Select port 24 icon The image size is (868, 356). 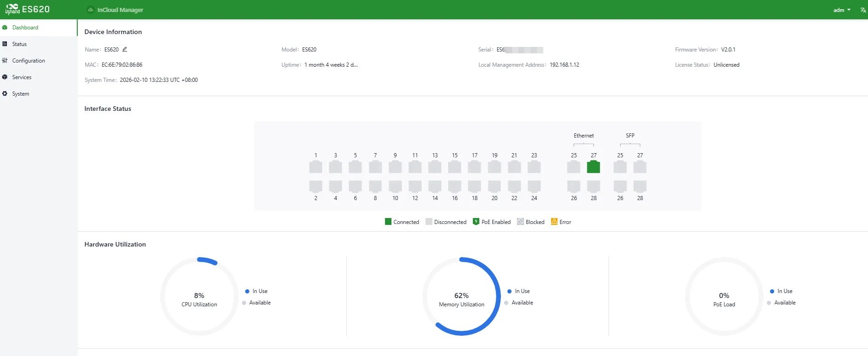pyautogui.click(x=534, y=186)
